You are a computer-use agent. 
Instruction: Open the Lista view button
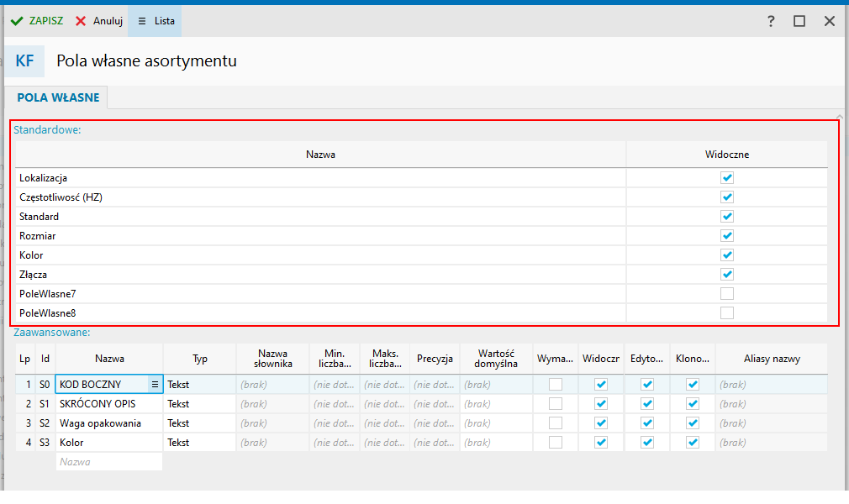click(x=156, y=21)
